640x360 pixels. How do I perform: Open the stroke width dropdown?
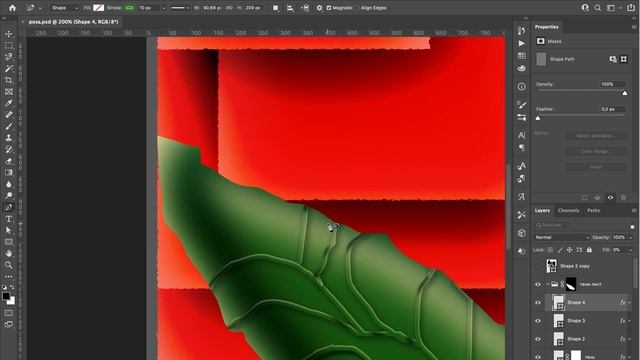(164, 8)
